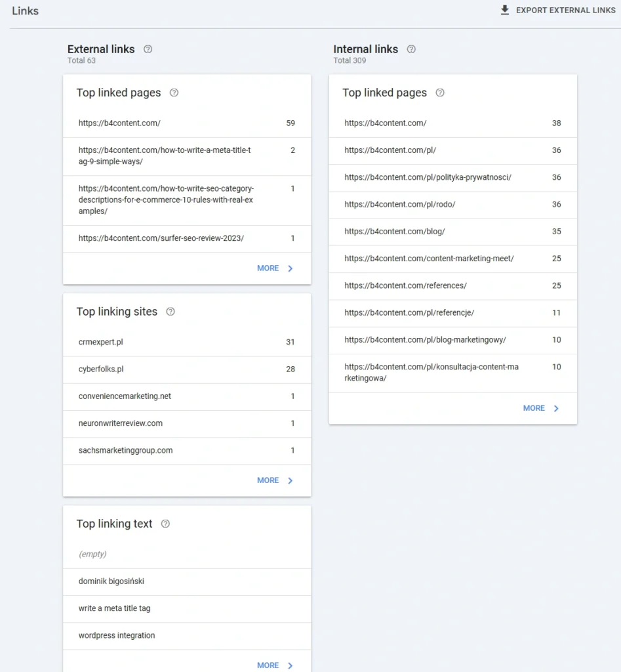Click the help icon beside Internal links heading
Viewport: 621px width, 672px height.
click(411, 49)
